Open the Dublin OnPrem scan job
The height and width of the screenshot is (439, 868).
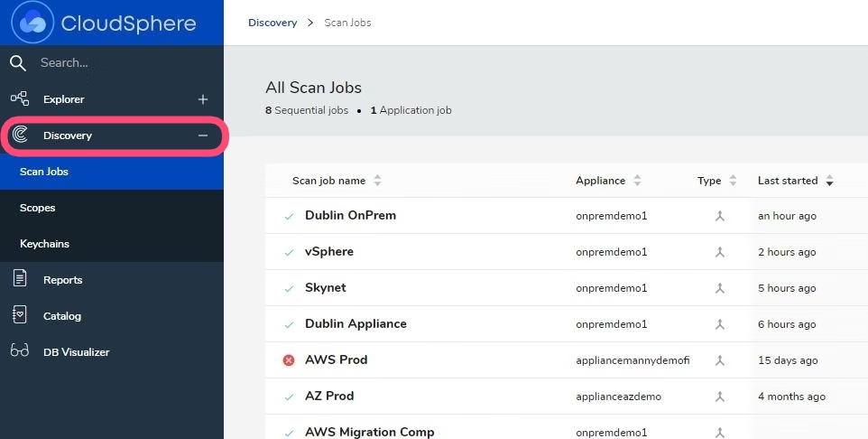(x=350, y=215)
